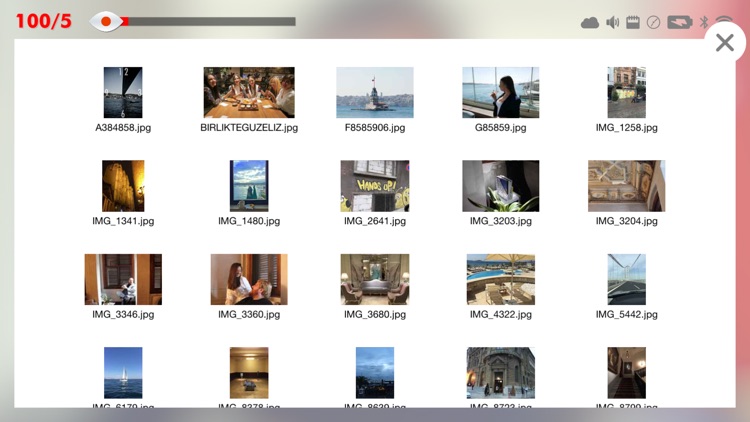Viewport: 750px width, 422px height.
Task: Click the battery charging icon
Action: (680, 22)
